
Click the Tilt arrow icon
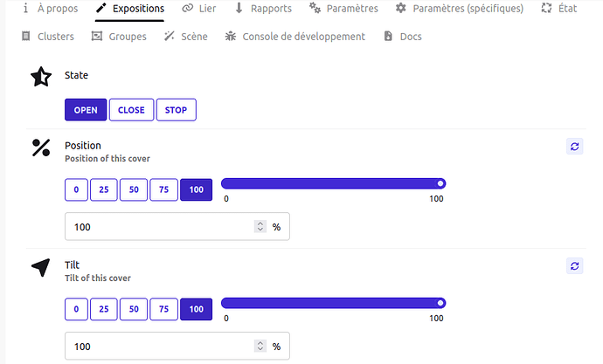[x=41, y=267]
